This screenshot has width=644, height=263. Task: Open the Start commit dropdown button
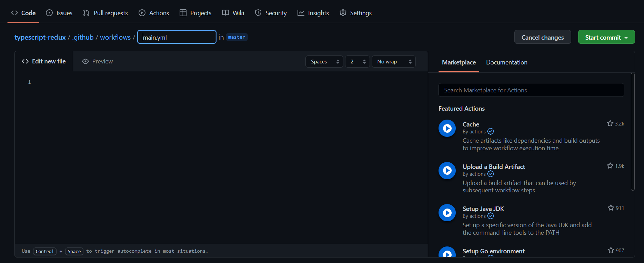click(606, 37)
